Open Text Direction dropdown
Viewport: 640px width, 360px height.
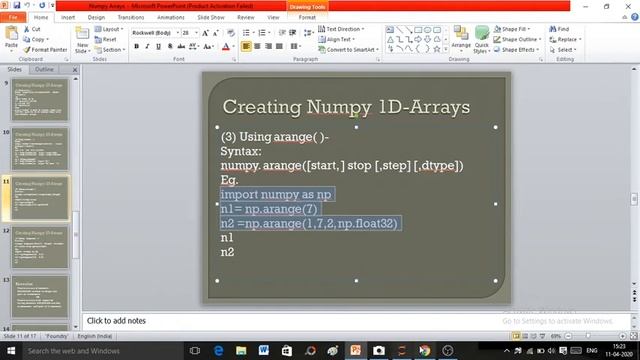coord(341,29)
